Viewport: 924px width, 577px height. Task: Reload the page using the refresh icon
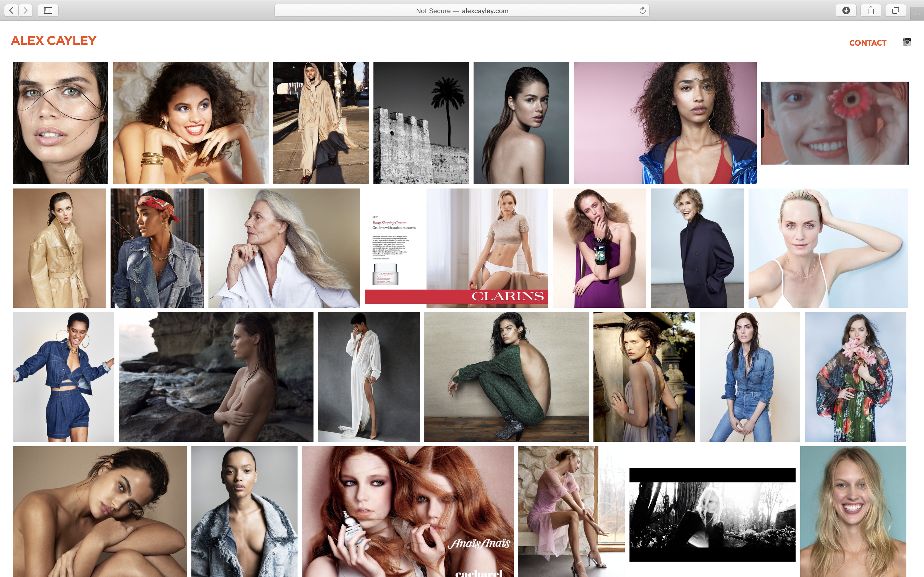coord(643,11)
